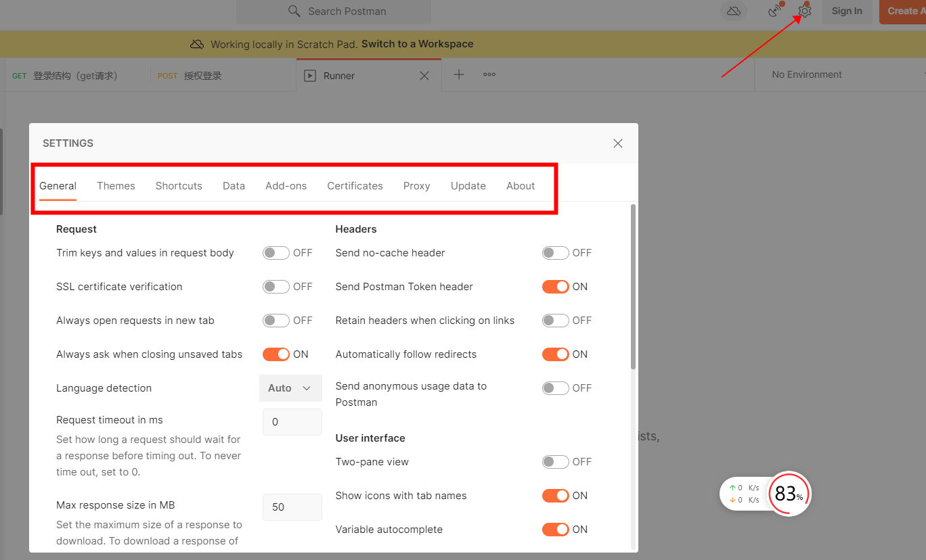Select the Update tab

click(468, 186)
